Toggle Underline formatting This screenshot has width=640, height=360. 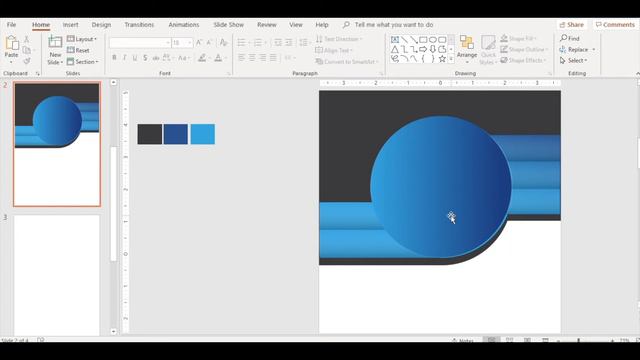click(x=135, y=58)
